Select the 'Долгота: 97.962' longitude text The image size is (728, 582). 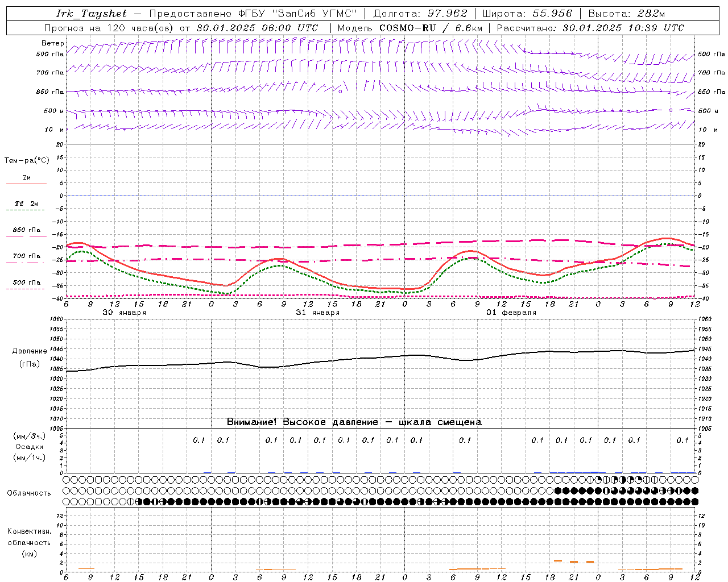tap(420, 14)
